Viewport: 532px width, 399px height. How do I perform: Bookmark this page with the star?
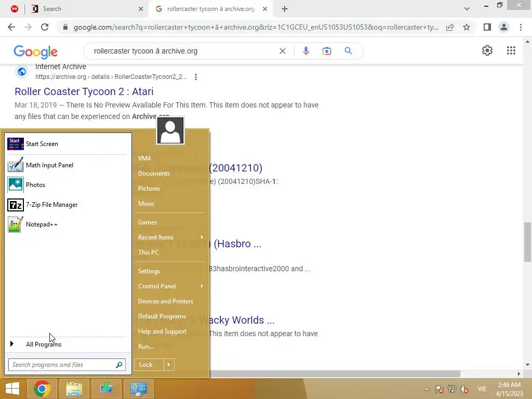[x=467, y=27]
